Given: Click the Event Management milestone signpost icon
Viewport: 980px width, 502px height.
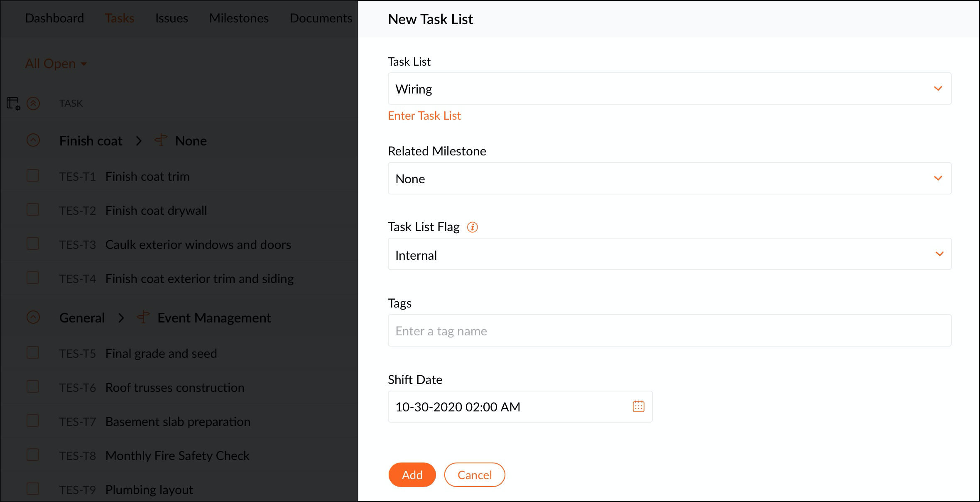Looking at the screenshot, I should click(x=143, y=317).
